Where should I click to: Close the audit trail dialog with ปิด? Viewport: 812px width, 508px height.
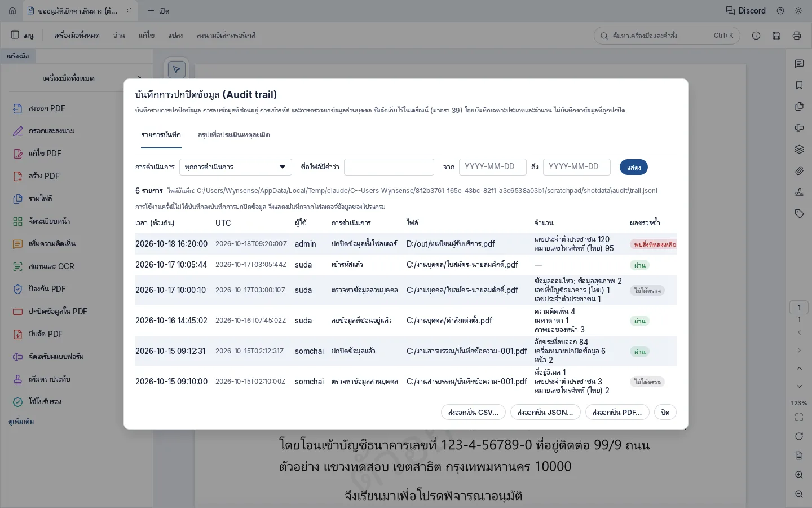coord(665,413)
